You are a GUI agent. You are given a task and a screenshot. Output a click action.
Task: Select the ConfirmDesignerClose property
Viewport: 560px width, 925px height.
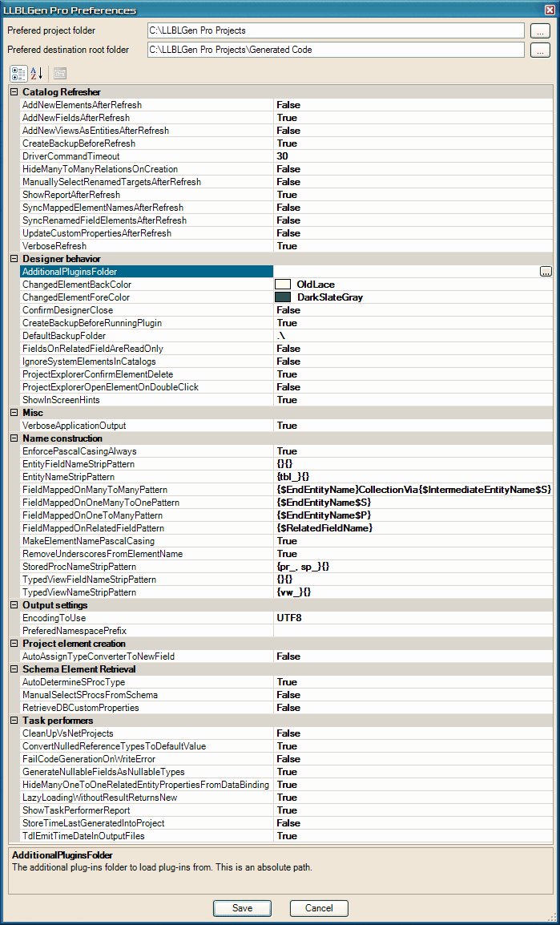(68, 310)
